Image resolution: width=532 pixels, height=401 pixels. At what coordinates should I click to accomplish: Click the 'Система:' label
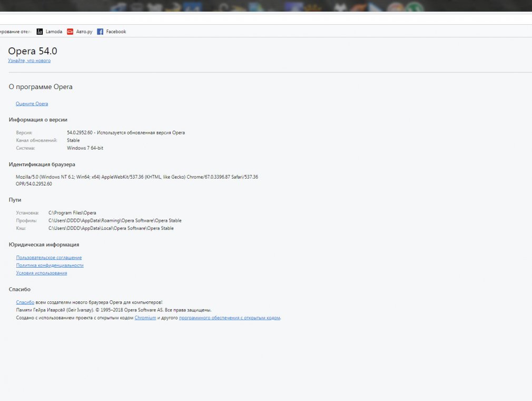tap(25, 148)
